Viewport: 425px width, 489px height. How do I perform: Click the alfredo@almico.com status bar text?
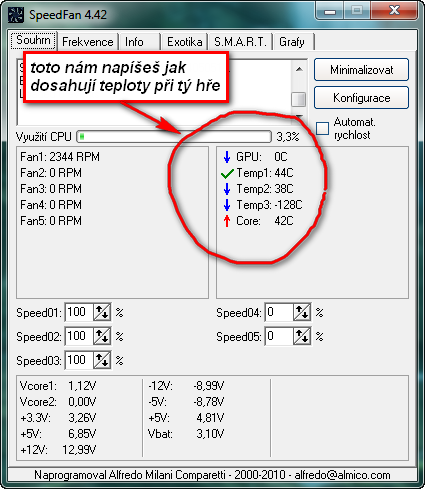[342, 475]
